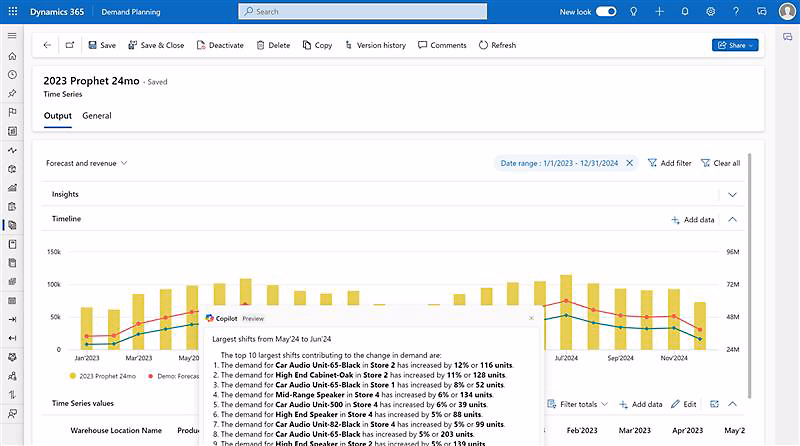Open Version history

pyautogui.click(x=375, y=45)
